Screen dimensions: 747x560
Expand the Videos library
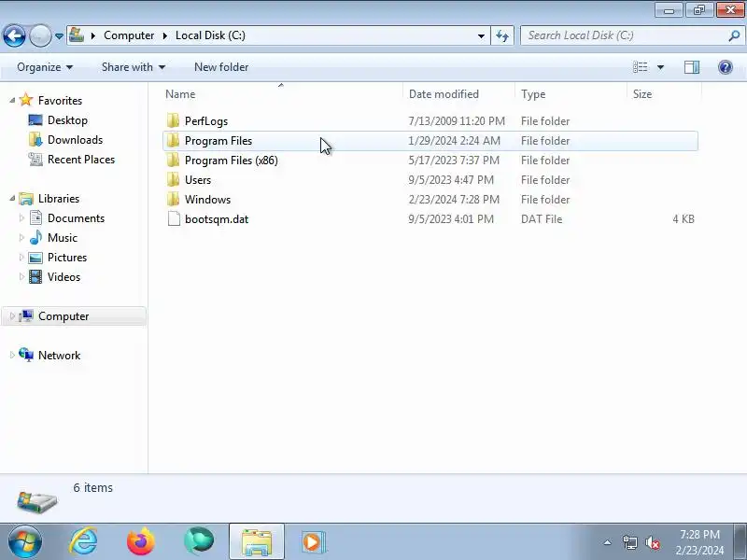21,276
